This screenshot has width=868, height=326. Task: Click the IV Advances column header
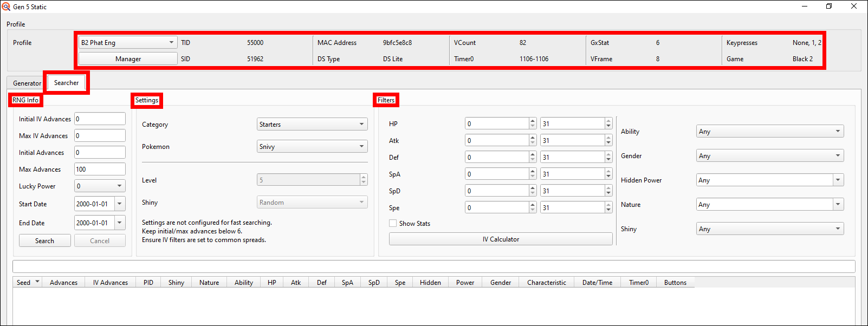click(111, 282)
